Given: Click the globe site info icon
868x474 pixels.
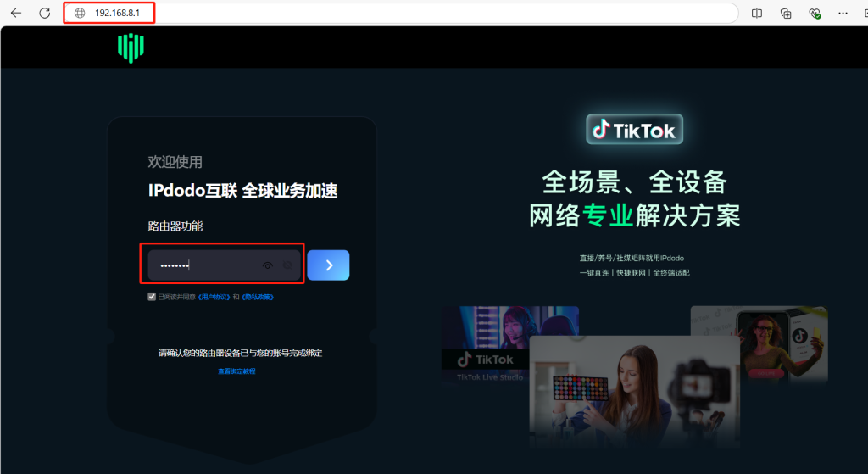Looking at the screenshot, I should coord(80,13).
